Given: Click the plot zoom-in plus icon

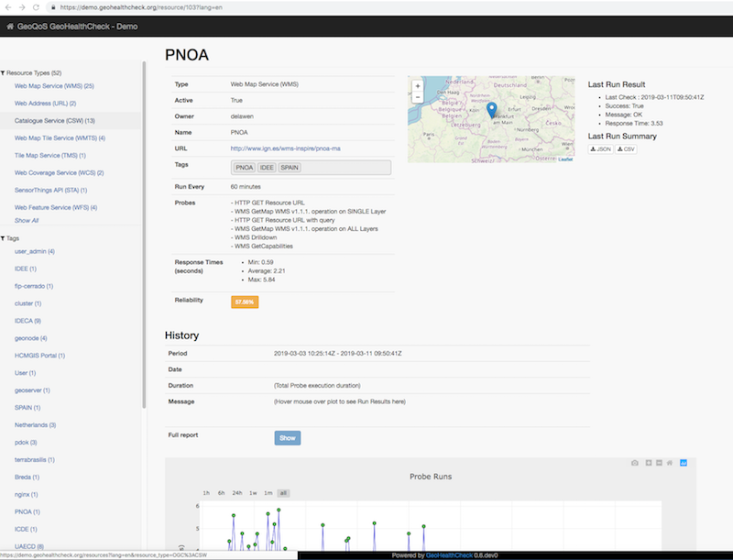Looking at the screenshot, I should click(649, 464).
